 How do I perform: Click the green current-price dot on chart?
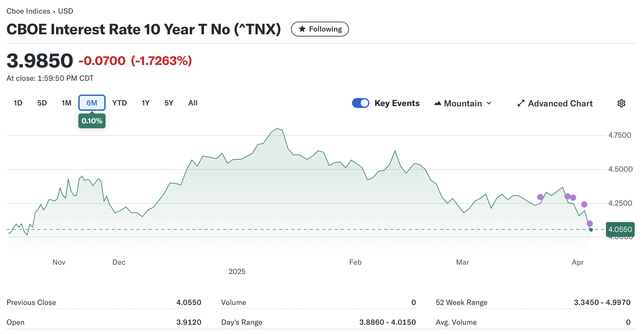591,230
